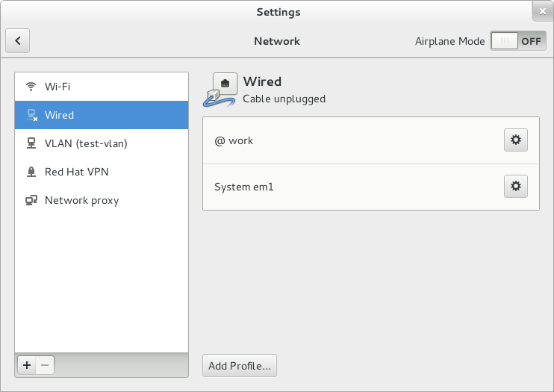This screenshot has height=392, width=554.
Task: Click the Wired disconnected computer icon
Action: point(32,115)
